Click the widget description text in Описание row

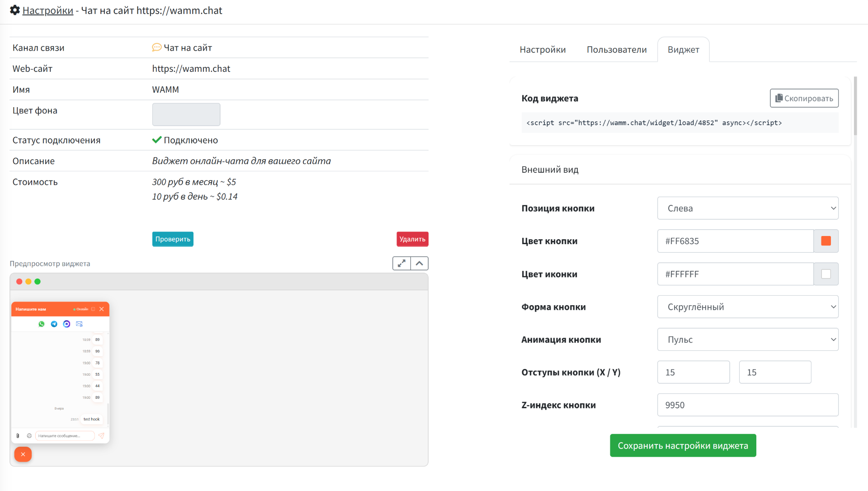tap(241, 161)
